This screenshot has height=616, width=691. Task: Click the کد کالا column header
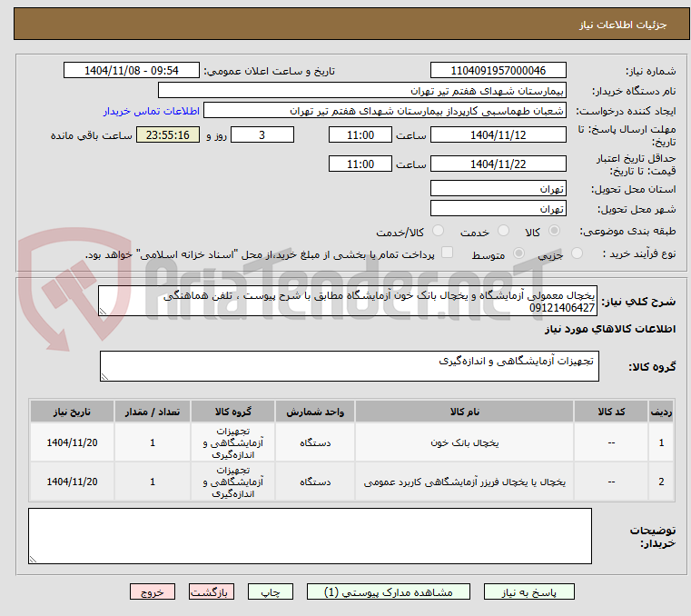point(611,412)
